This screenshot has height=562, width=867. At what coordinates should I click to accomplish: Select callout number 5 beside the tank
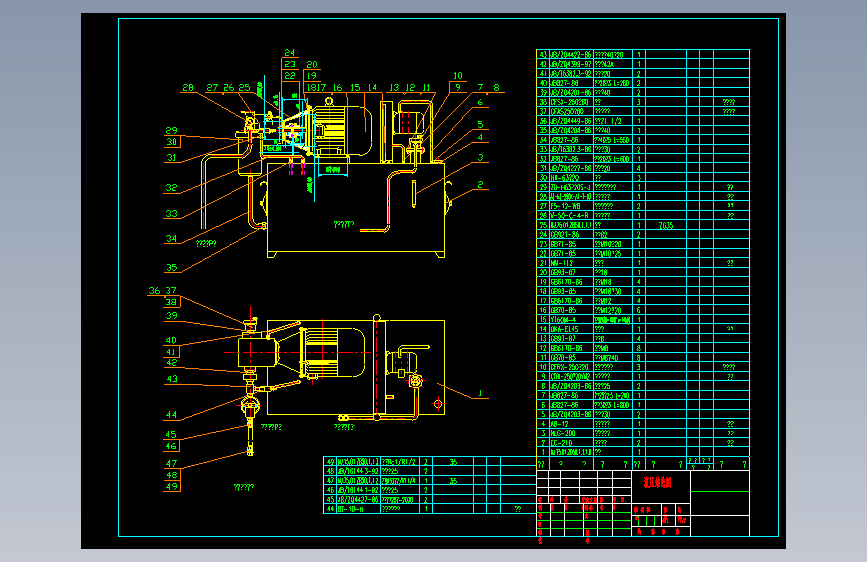(x=480, y=124)
